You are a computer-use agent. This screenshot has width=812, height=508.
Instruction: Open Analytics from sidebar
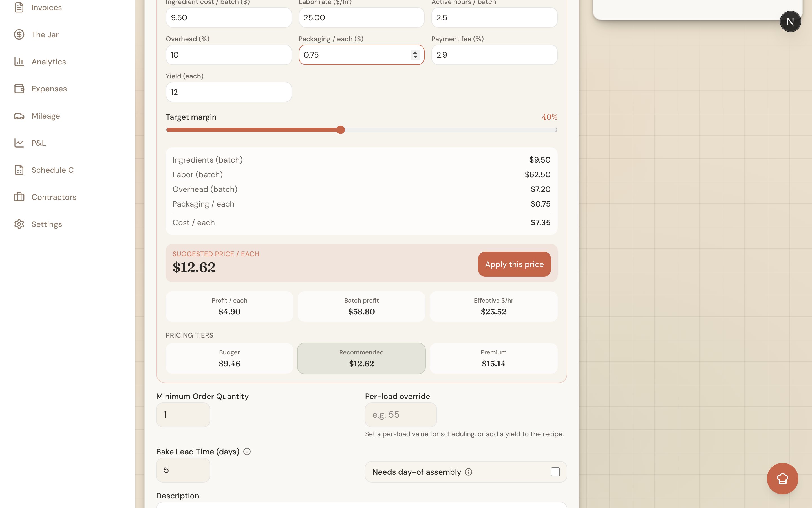pos(49,62)
